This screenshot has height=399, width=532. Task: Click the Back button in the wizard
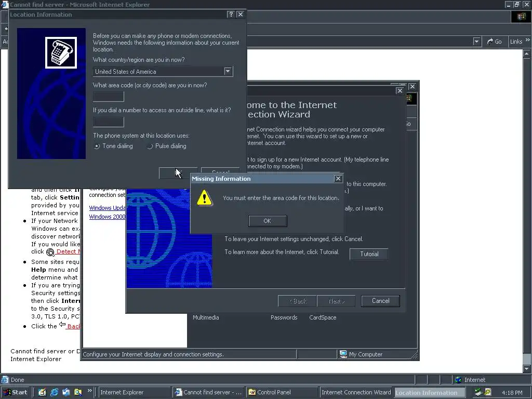pyautogui.click(x=297, y=301)
